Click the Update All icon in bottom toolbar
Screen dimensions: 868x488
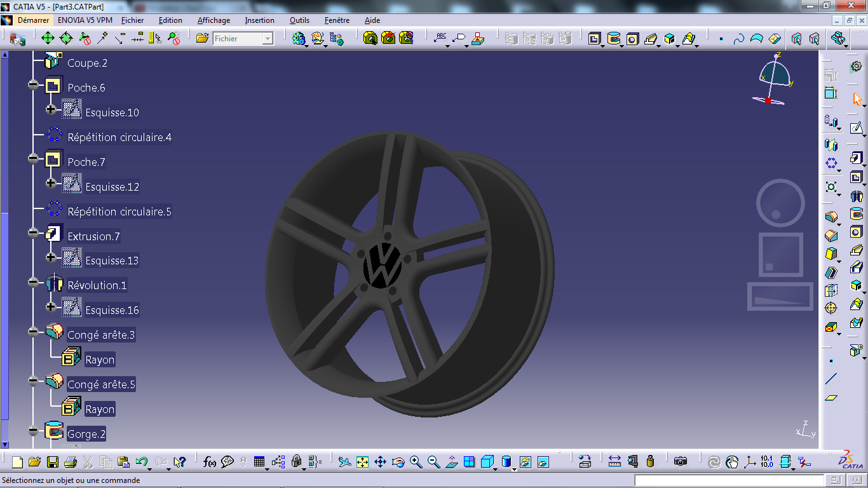714,462
